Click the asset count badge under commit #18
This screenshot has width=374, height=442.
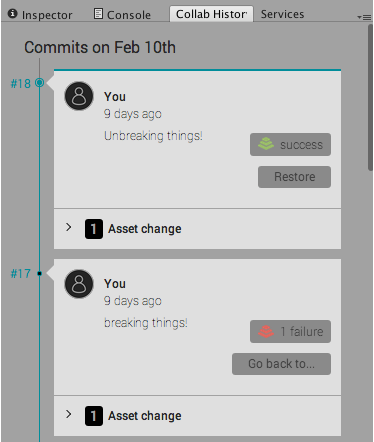94,229
